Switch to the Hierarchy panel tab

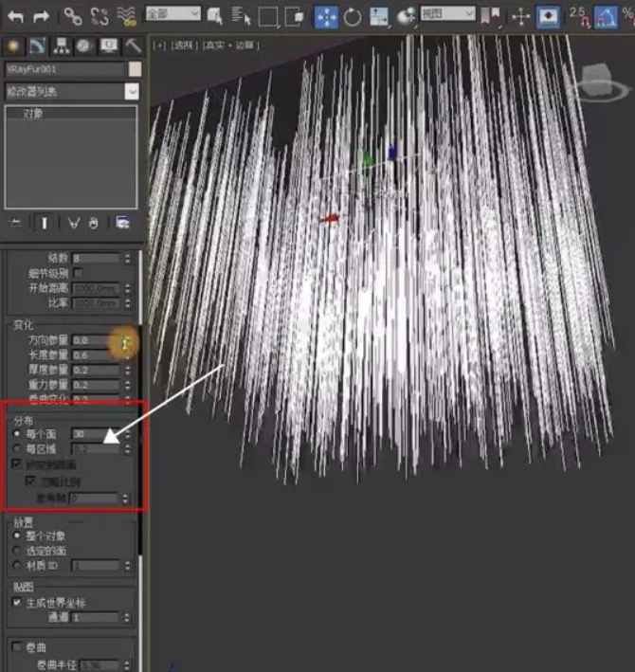[62, 45]
